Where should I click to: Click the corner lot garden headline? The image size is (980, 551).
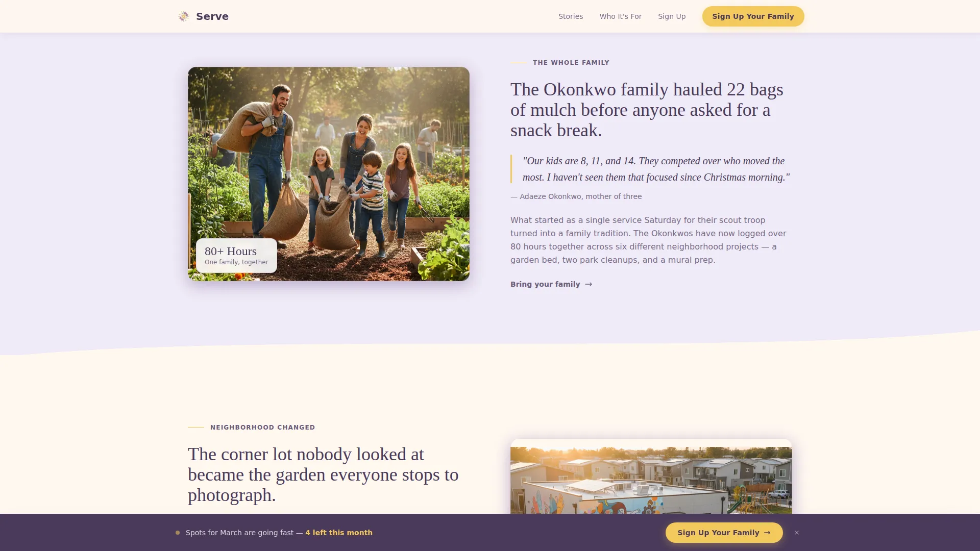[323, 474]
